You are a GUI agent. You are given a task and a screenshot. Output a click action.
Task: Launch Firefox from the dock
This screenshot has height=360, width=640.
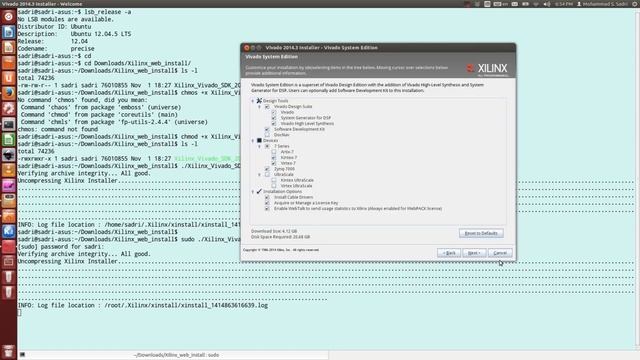pos(9,93)
